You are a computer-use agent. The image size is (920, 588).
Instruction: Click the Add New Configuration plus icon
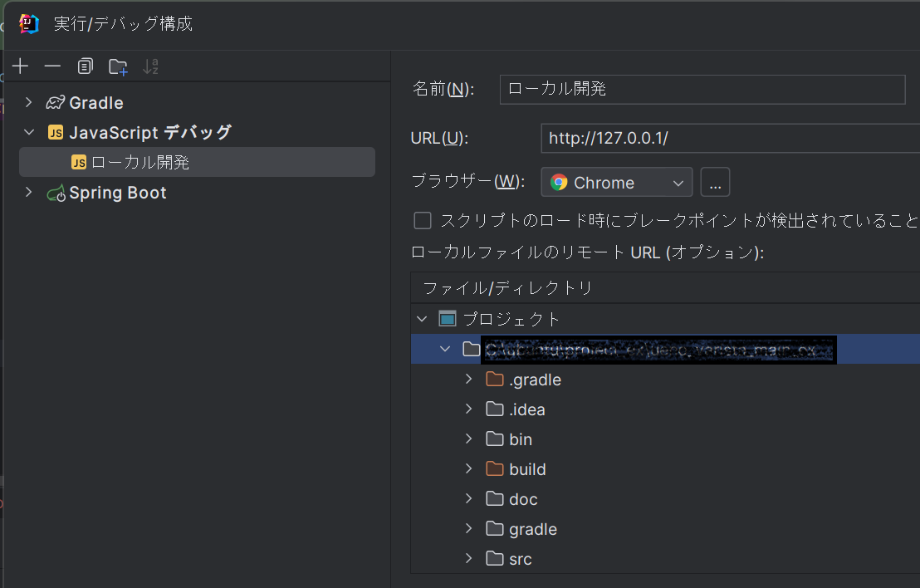pos(20,66)
